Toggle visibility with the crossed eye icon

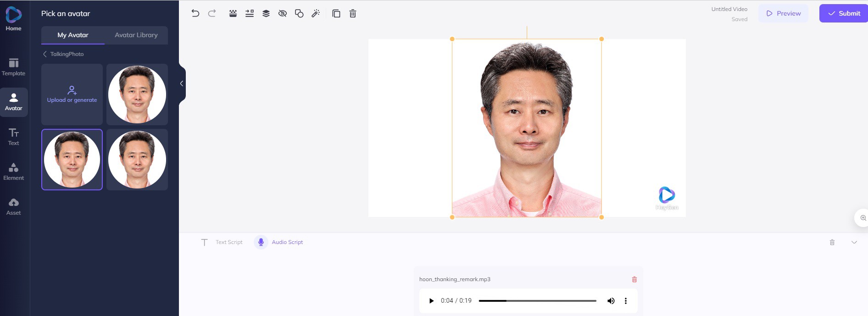pos(283,13)
